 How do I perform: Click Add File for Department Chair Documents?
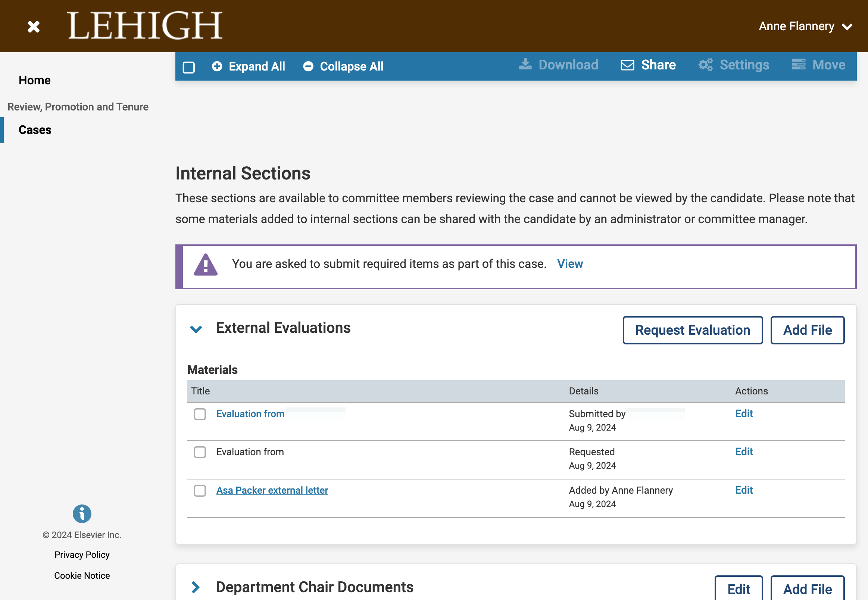(807, 589)
